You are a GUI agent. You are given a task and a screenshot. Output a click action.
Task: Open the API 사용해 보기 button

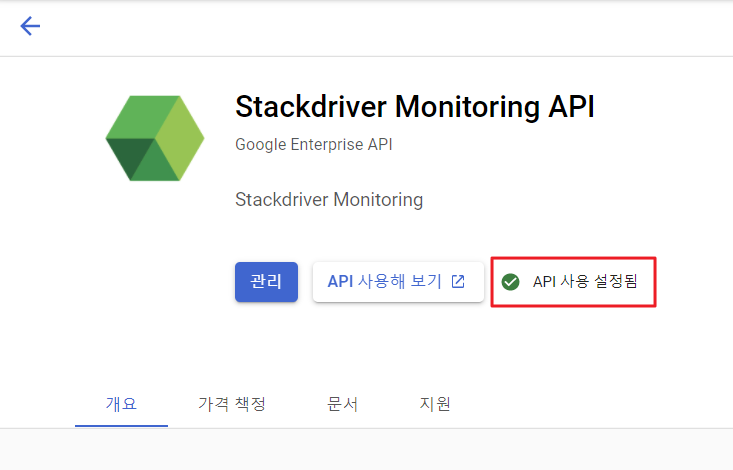397,282
